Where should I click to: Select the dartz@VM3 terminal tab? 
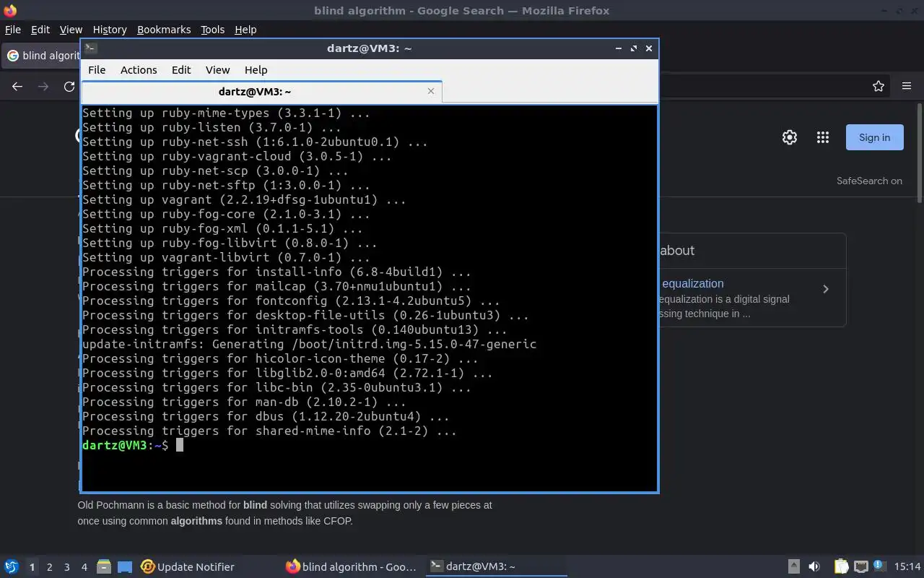pyautogui.click(x=261, y=92)
